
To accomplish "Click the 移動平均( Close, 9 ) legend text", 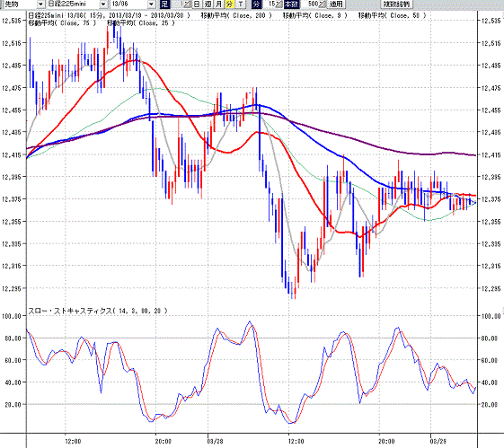I will (x=315, y=15).
